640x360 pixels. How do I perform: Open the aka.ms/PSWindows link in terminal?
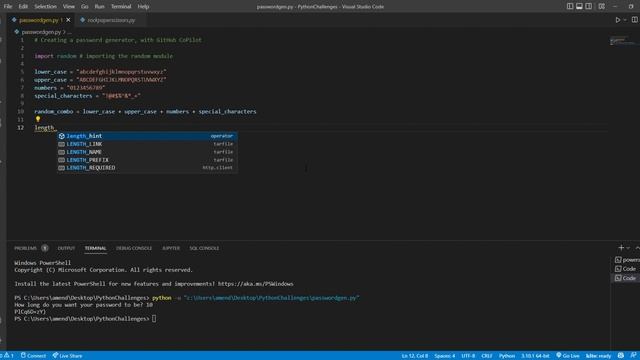(256, 284)
